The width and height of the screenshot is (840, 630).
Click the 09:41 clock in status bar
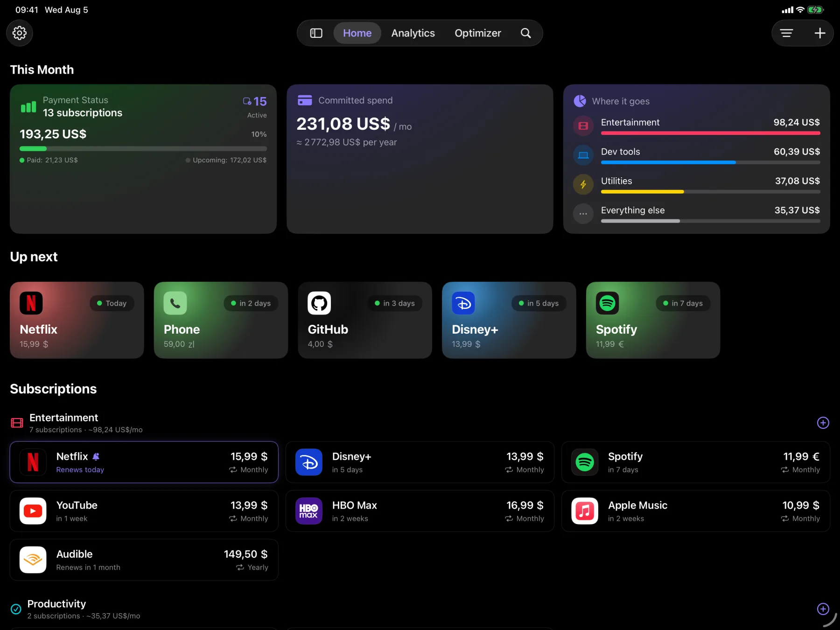(x=27, y=10)
